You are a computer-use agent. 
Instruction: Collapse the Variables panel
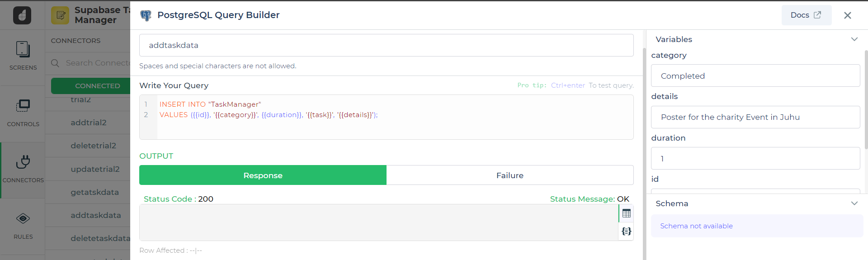click(854, 39)
